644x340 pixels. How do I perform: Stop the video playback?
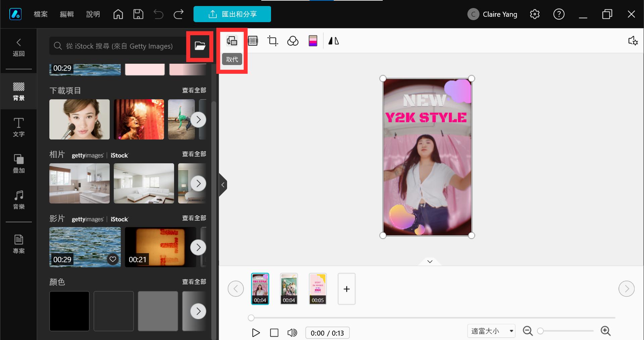pyautogui.click(x=274, y=333)
